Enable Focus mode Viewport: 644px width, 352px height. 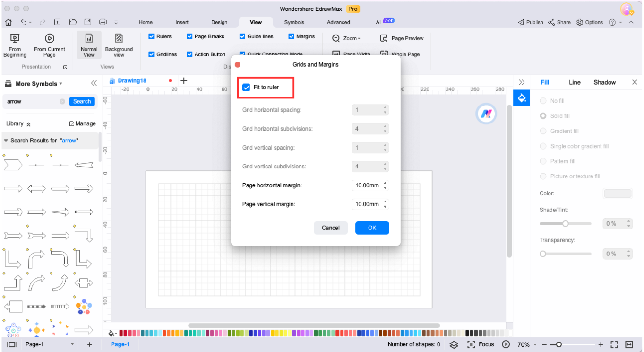tap(481, 344)
